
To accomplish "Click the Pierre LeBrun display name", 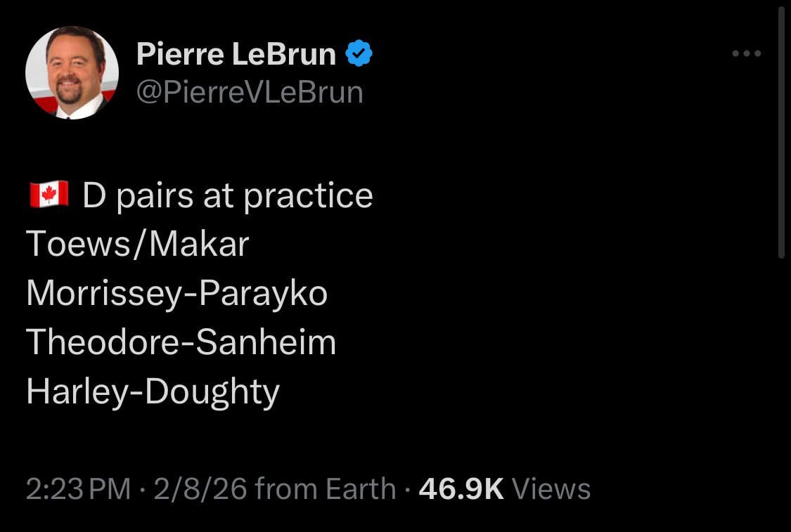I will 236,52.
